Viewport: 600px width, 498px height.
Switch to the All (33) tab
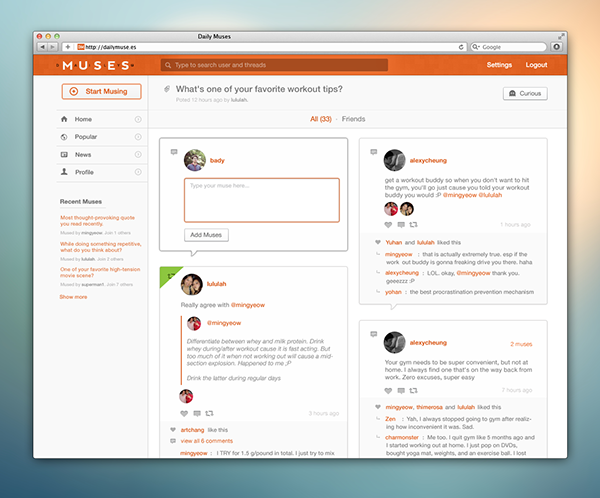(x=321, y=119)
